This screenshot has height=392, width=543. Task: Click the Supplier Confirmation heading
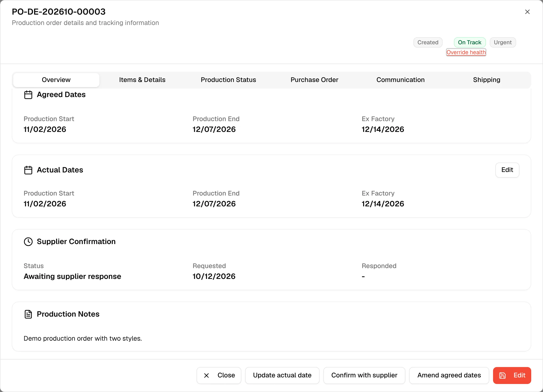(76, 242)
